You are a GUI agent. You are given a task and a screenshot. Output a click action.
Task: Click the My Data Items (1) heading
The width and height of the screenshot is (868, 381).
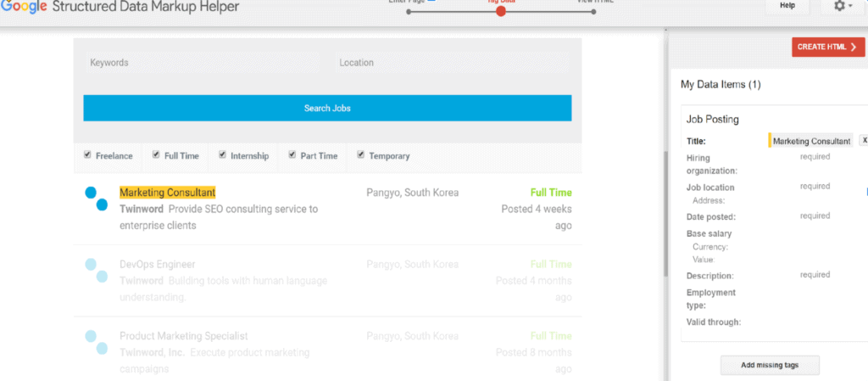click(721, 85)
